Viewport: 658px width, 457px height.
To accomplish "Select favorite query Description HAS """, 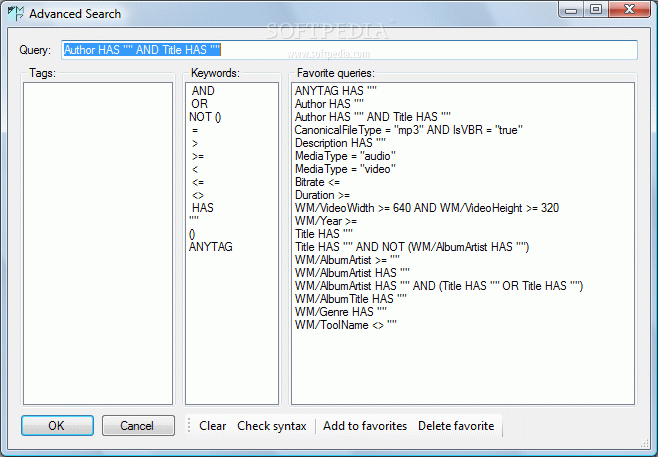I will pyautogui.click(x=340, y=143).
